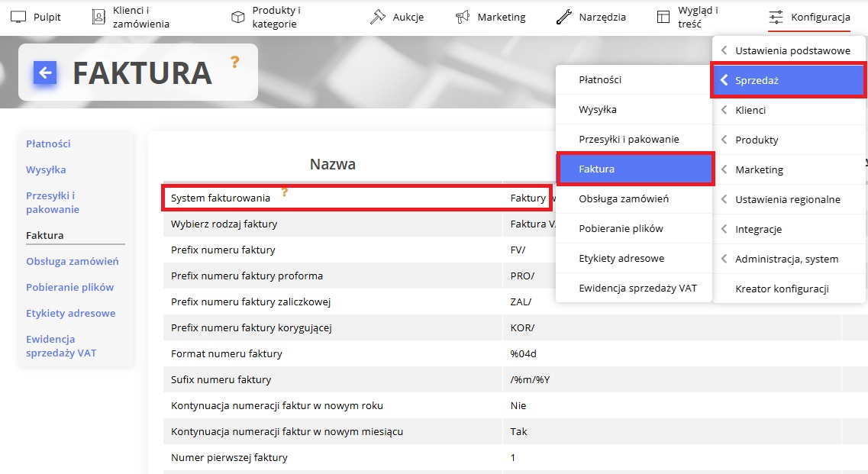The width and height of the screenshot is (868, 474).
Task: Select Ewidencja sprzedaży VAT in submenu
Action: pos(634,289)
